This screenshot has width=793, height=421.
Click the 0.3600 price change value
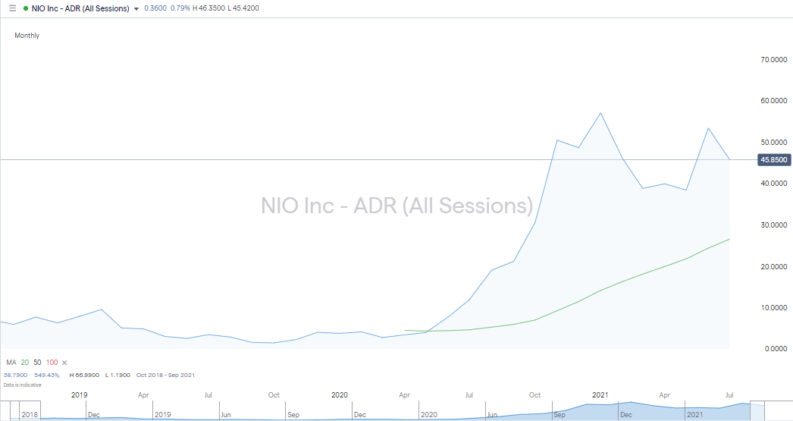[x=155, y=8]
